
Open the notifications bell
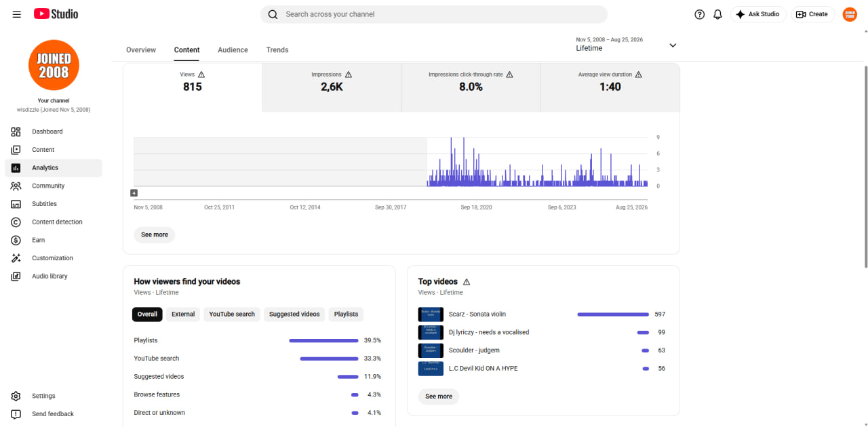[717, 14]
